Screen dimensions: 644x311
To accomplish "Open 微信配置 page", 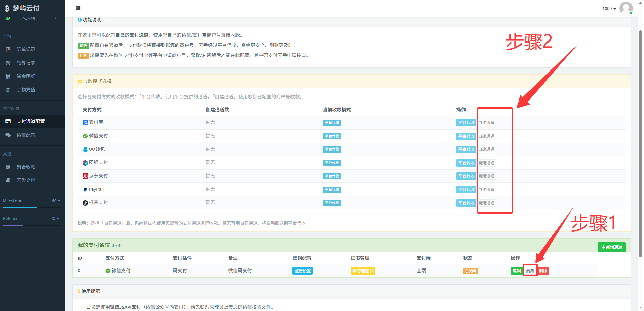I will (x=33, y=135).
